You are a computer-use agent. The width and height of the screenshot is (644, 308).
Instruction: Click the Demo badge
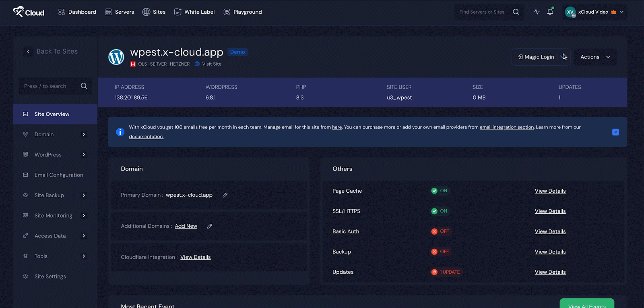[237, 52]
